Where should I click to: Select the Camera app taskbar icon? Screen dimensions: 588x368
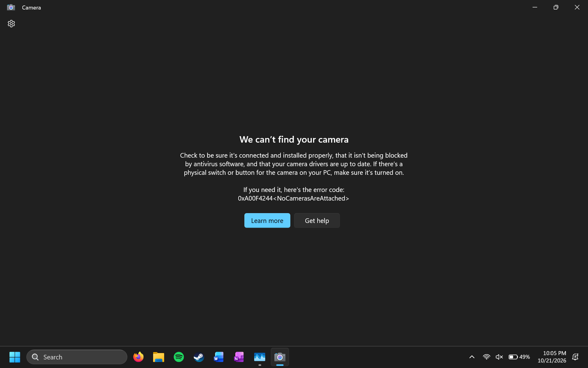point(280,357)
